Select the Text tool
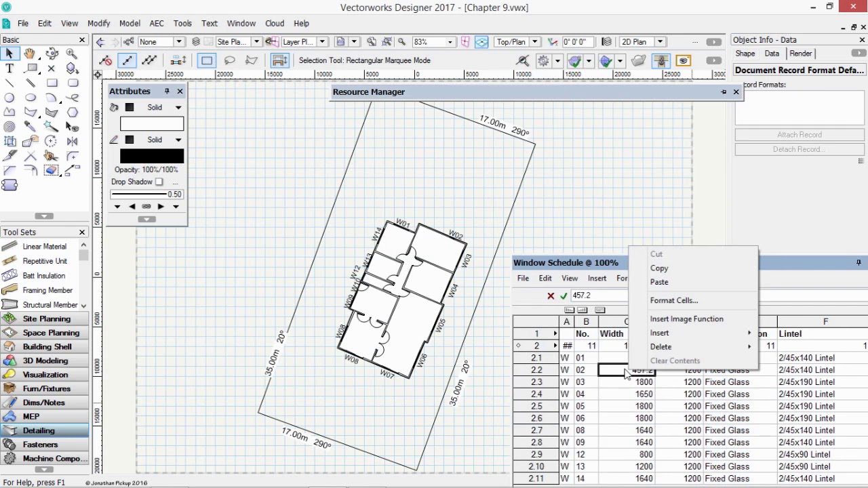The width and height of the screenshot is (868, 488). click(x=9, y=68)
